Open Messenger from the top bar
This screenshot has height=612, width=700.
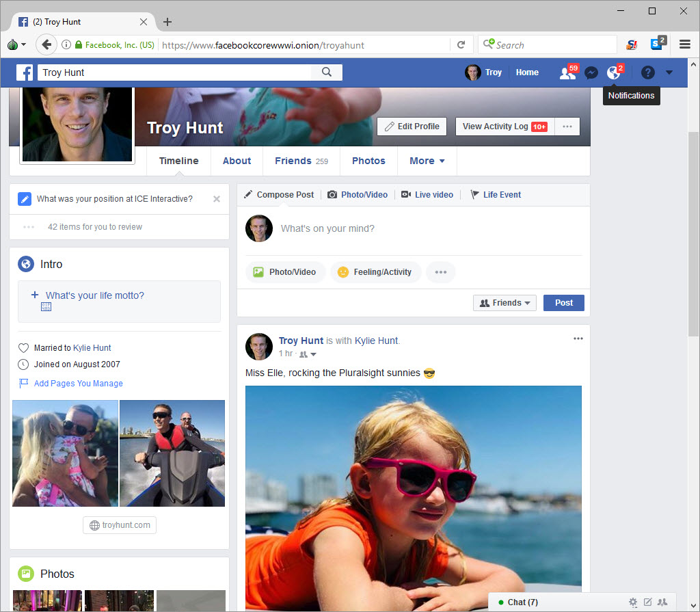591,72
